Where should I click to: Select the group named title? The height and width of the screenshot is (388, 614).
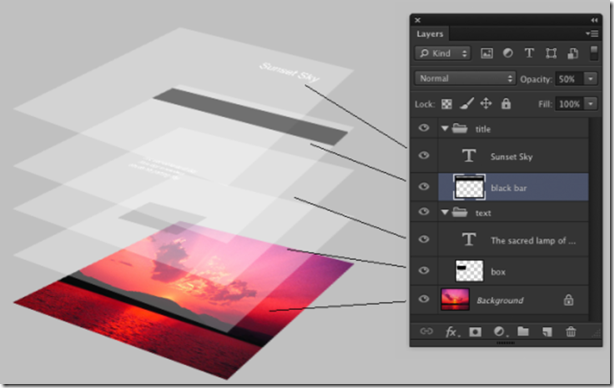coord(483,129)
